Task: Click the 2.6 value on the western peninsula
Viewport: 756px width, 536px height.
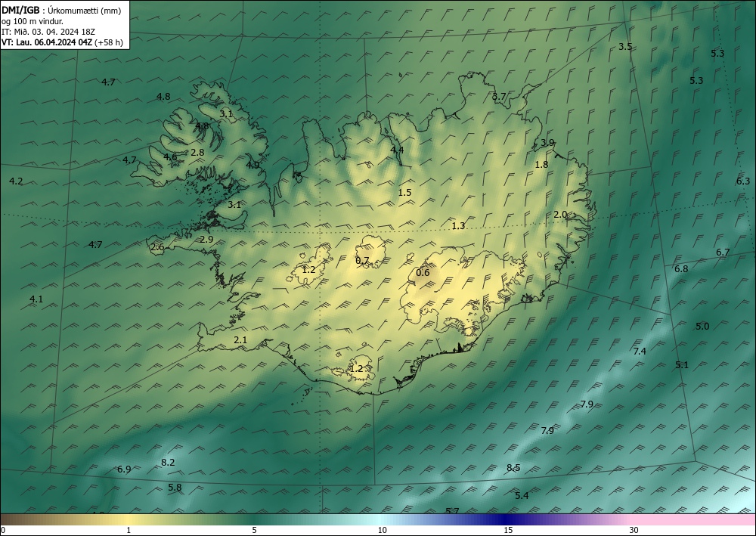Action: 158,247
